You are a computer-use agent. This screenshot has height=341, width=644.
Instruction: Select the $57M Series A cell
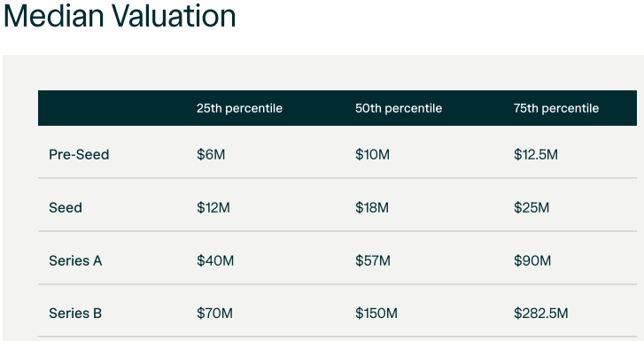[x=373, y=260]
